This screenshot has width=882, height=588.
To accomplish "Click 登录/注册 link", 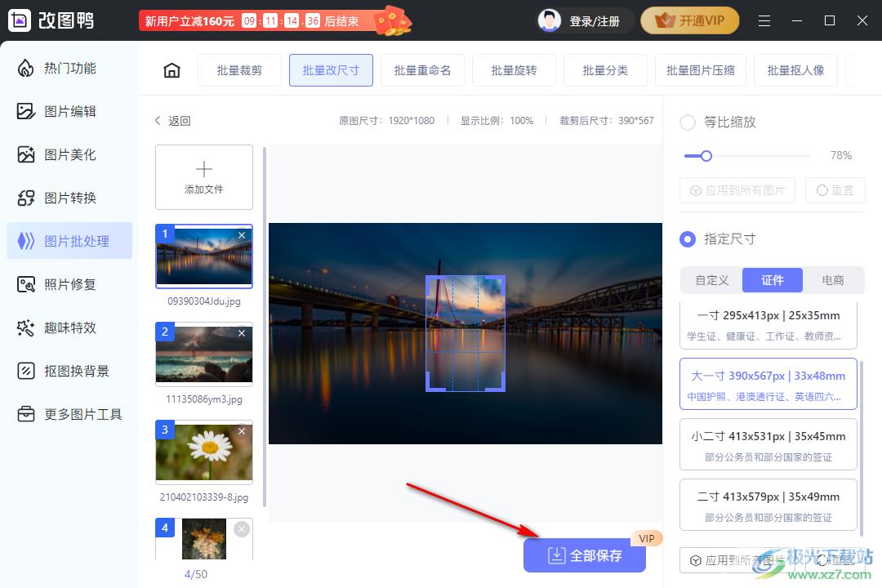I will coord(595,21).
